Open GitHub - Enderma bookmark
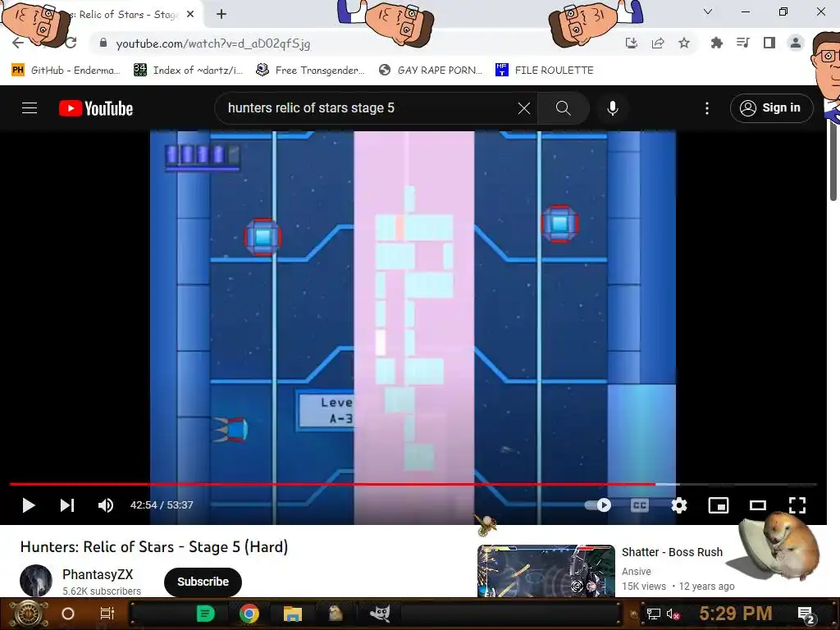Screen dimensions: 840x630 (x=66, y=71)
